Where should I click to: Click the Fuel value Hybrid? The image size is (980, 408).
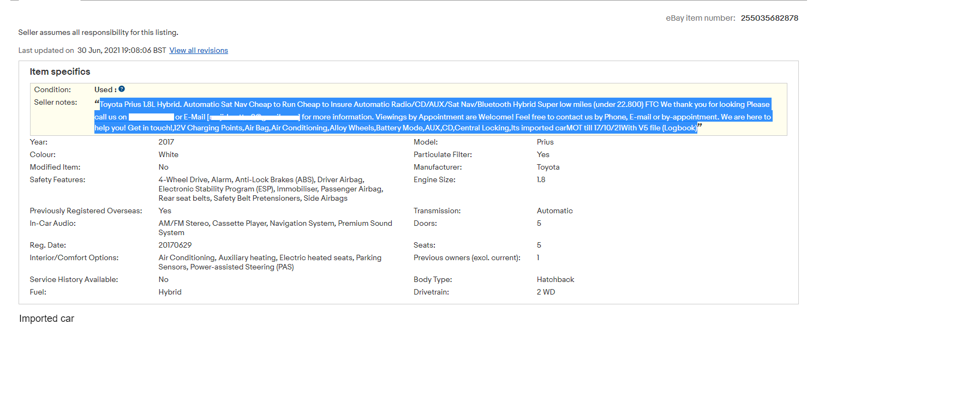(170, 292)
